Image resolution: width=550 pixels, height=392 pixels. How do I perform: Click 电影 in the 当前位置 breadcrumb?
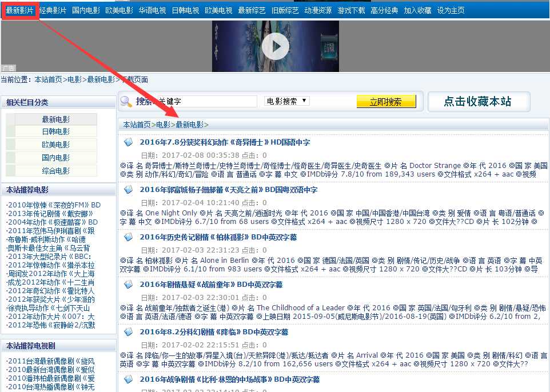click(x=74, y=79)
